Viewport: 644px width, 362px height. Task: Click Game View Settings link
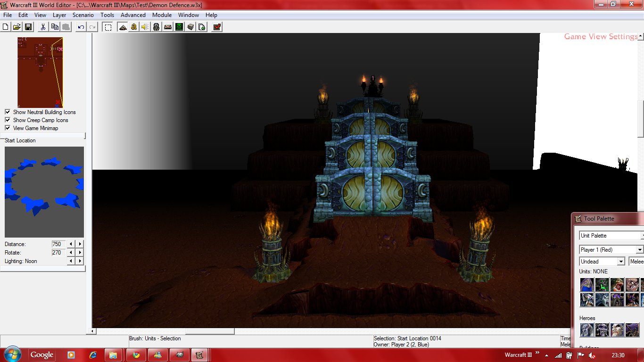601,37
